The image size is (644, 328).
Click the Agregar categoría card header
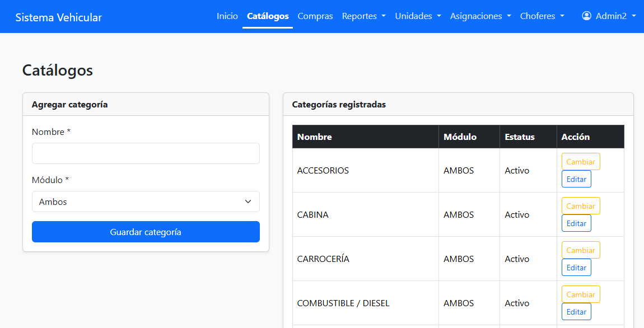coord(146,104)
